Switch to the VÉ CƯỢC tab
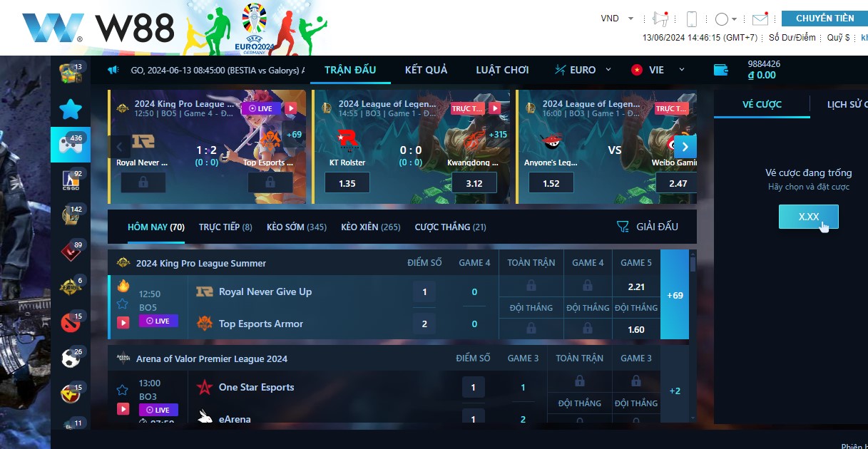868x449 pixels. click(x=762, y=104)
